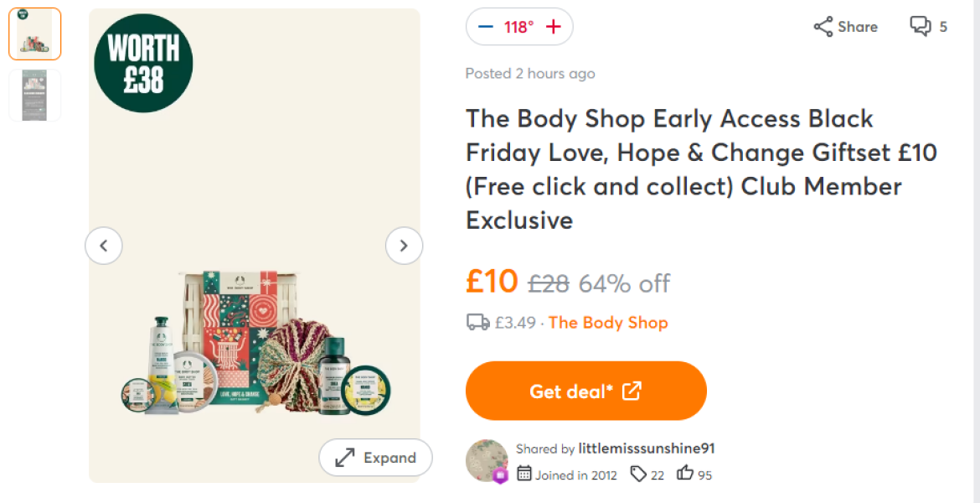
Task: Click the external link icon on Get deal
Action: 634,390
